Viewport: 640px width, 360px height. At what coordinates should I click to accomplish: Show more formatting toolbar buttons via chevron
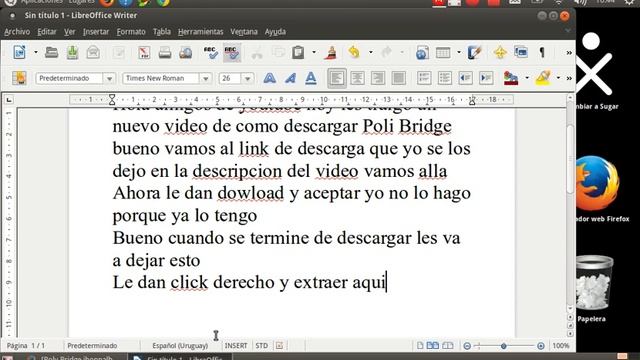pyautogui.click(x=569, y=78)
